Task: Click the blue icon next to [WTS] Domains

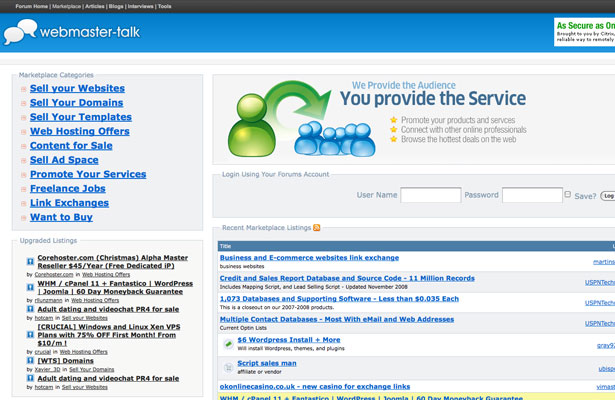Action: (x=30, y=360)
